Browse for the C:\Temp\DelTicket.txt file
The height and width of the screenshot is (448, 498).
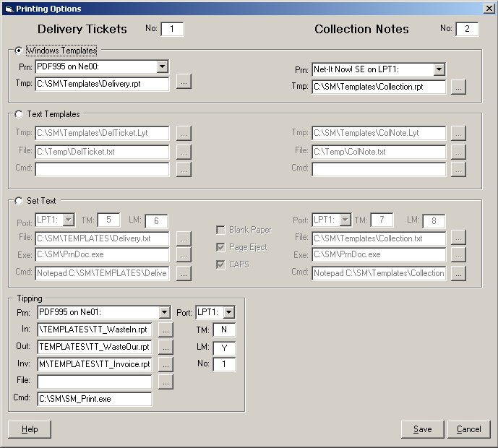tap(184, 152)
